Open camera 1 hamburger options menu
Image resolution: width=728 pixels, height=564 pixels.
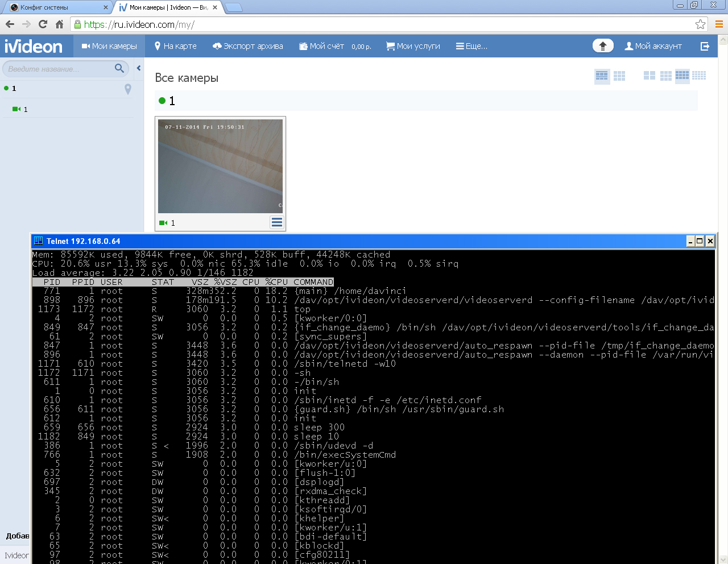pyautogui.click(x=276, y=222)
